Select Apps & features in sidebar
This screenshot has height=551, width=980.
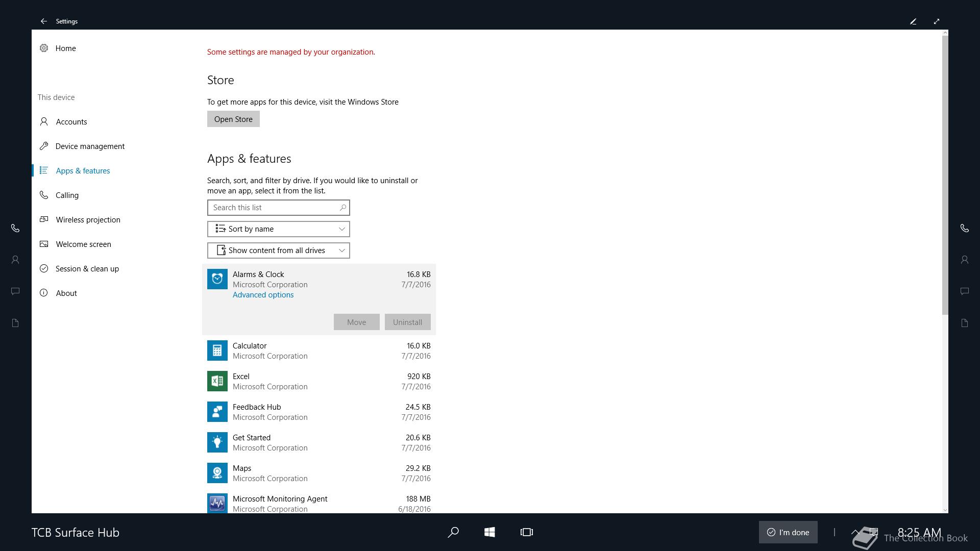tap(83, 170)
